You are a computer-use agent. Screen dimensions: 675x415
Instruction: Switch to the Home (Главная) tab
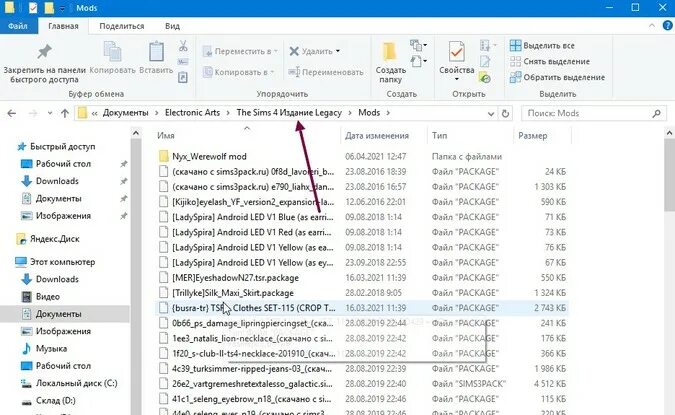point(63,26)
